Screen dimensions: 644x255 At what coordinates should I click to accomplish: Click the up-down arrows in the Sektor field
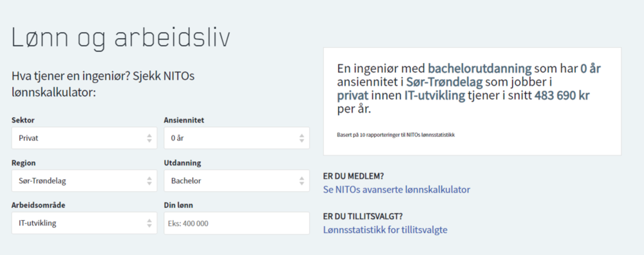click(149, 138)
